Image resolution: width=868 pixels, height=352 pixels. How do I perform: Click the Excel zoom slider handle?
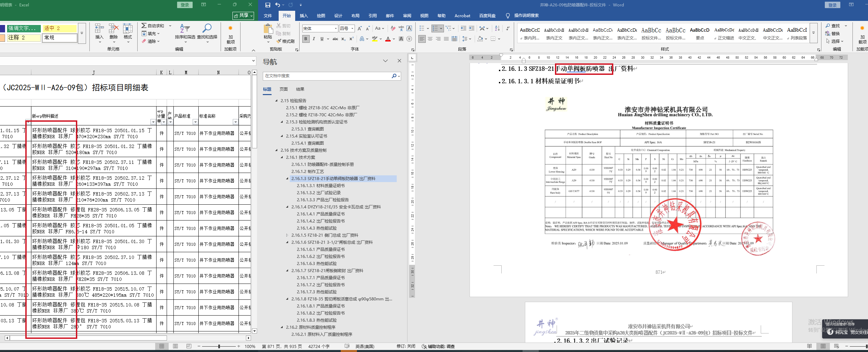pyautogui.click(x=219, y=346)
